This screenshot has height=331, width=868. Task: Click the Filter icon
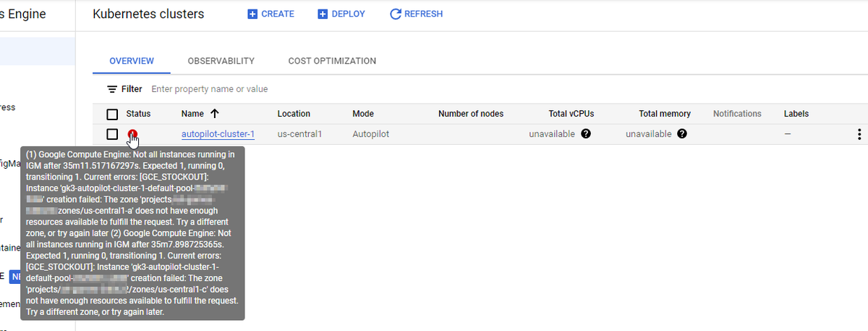[x=111, y=89]
